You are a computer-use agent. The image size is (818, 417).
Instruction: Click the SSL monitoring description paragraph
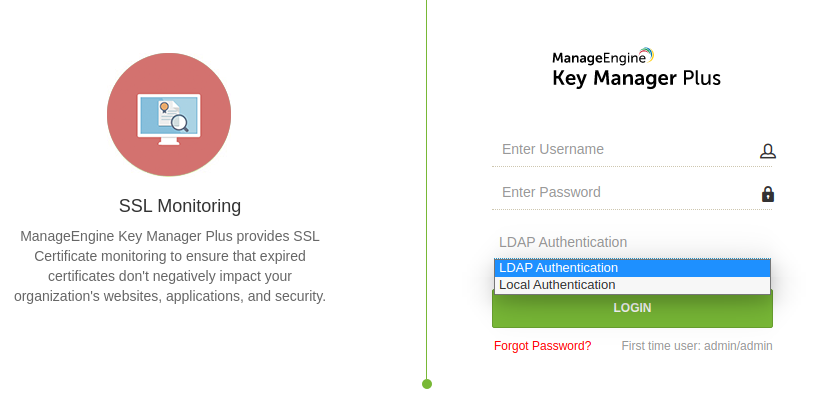170,266
